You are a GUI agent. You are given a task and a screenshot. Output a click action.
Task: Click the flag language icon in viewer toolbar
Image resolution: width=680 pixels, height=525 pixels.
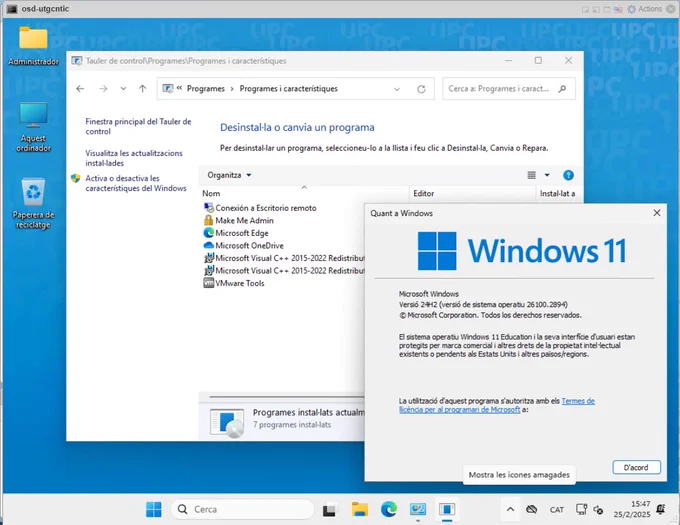coord(618,9)
